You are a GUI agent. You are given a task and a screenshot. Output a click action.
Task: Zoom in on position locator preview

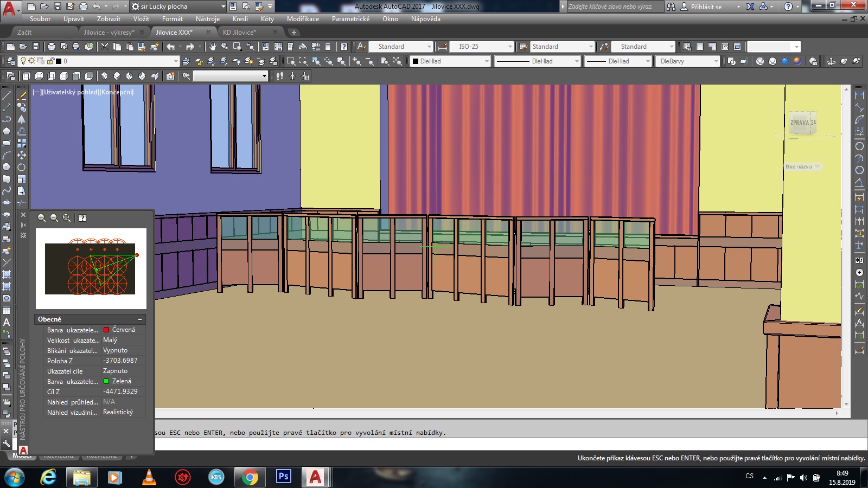42,218
